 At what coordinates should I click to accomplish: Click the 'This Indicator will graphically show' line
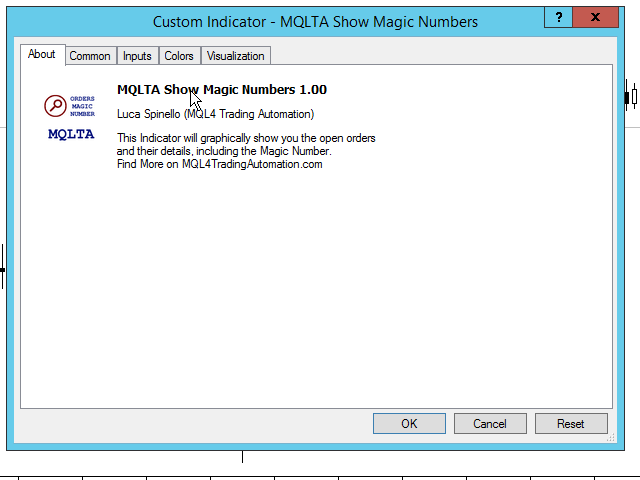click(x=246, y=138)
